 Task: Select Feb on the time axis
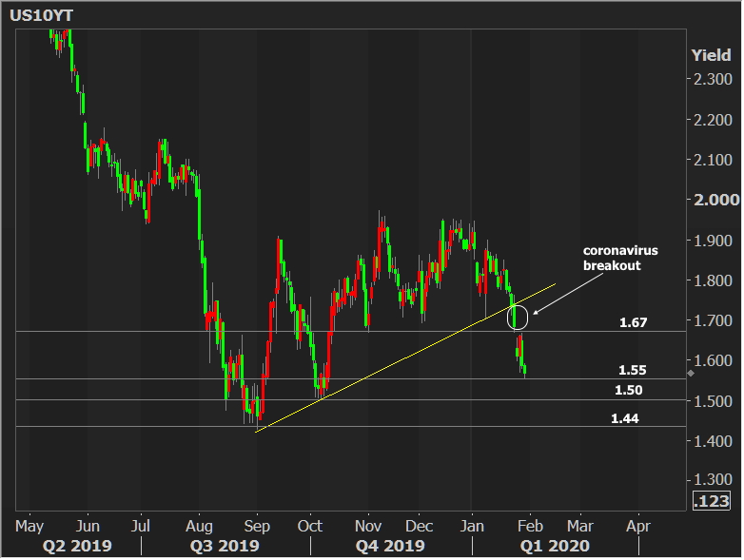pos(529,525)
